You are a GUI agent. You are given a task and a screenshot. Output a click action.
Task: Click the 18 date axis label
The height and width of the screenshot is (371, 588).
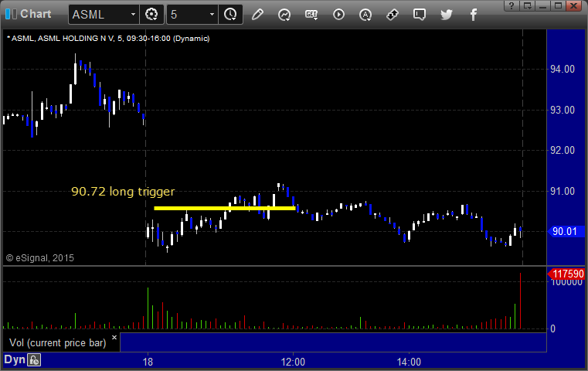point(148,362)
